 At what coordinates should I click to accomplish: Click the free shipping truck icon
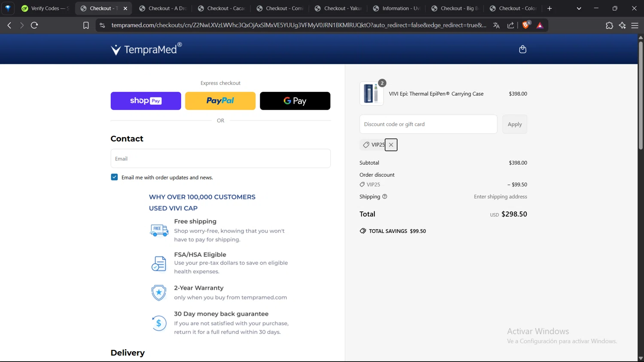159,230
